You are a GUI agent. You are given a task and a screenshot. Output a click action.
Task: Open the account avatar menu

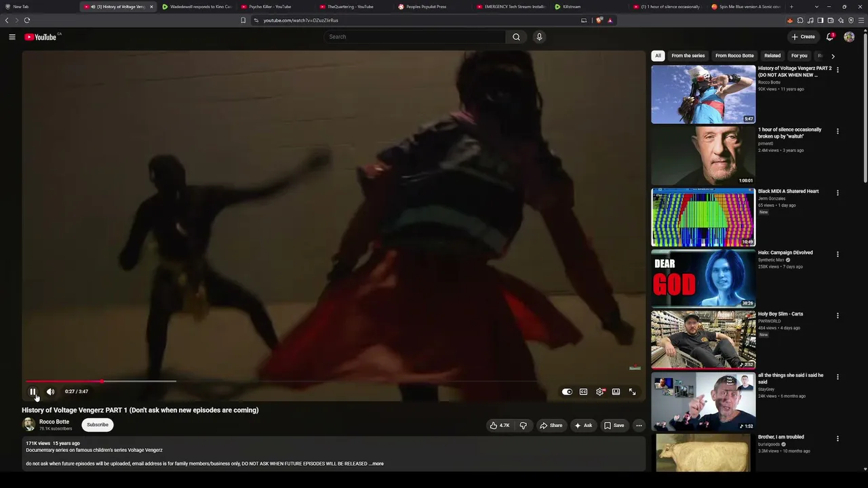[849, 37]
